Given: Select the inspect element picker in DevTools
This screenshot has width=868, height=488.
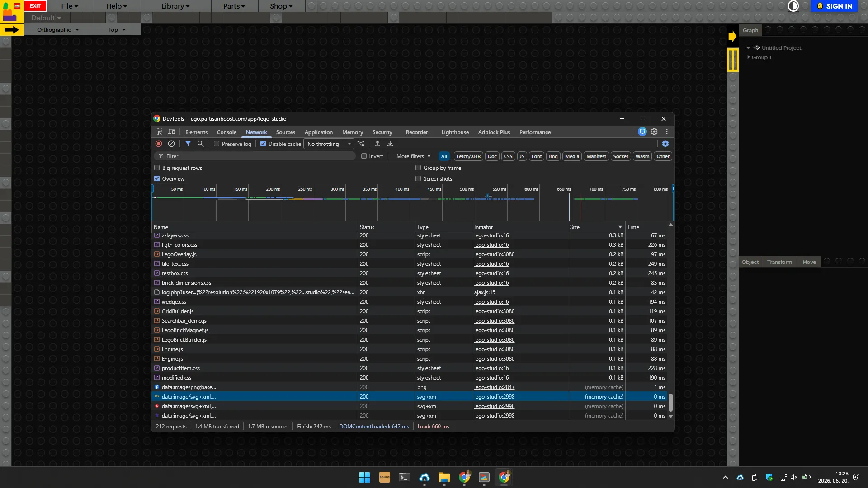Looking at the screenshot, I should pos(159,132).
